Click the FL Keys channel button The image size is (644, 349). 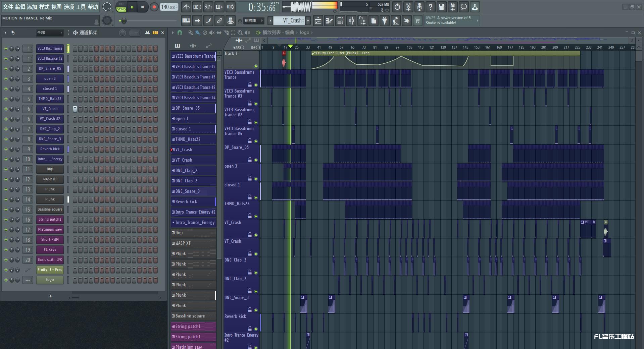50,250
